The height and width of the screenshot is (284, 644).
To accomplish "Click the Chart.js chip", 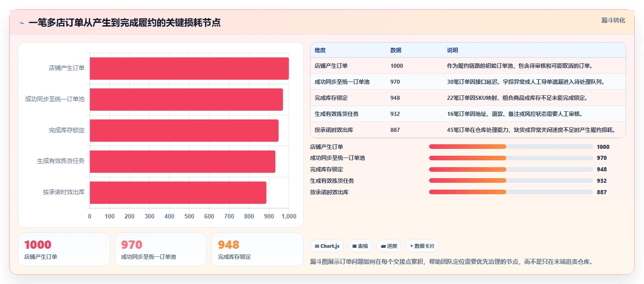I will tap(327, 246).
